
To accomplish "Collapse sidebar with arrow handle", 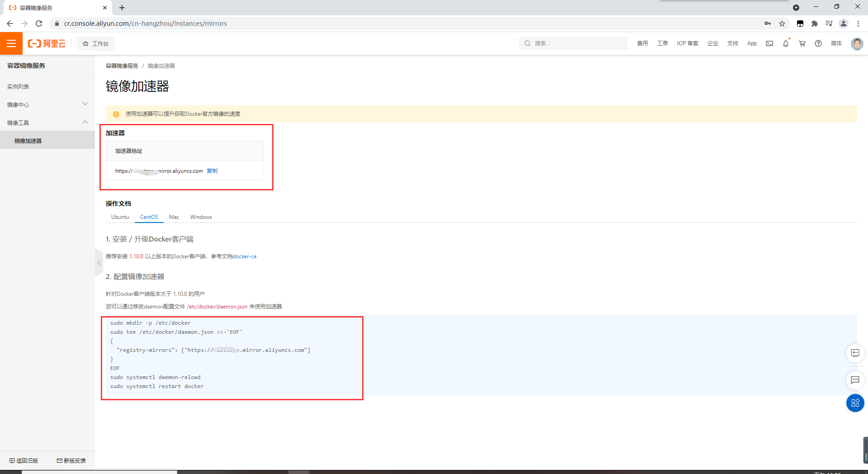I will click(x=99, y=263).
